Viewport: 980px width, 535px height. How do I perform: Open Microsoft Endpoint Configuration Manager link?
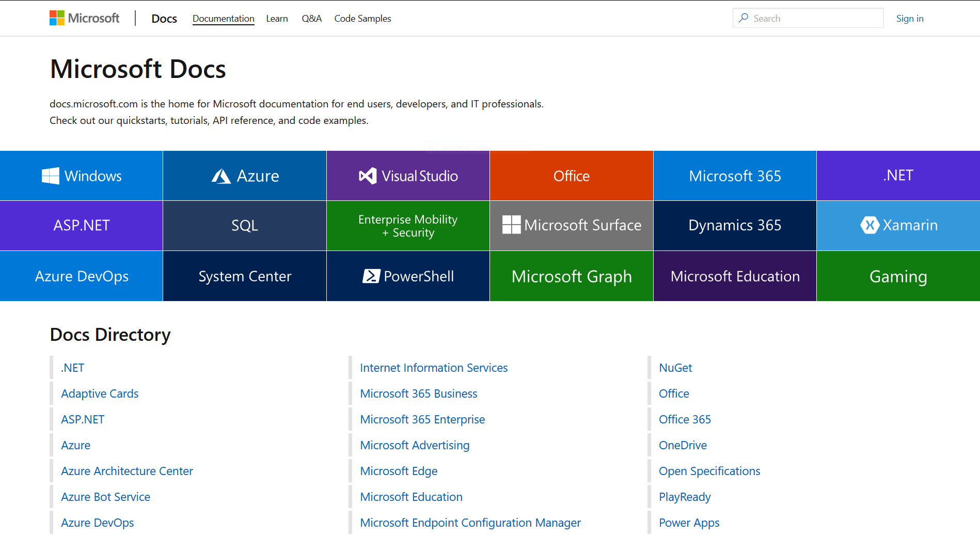tap(470, 523)
